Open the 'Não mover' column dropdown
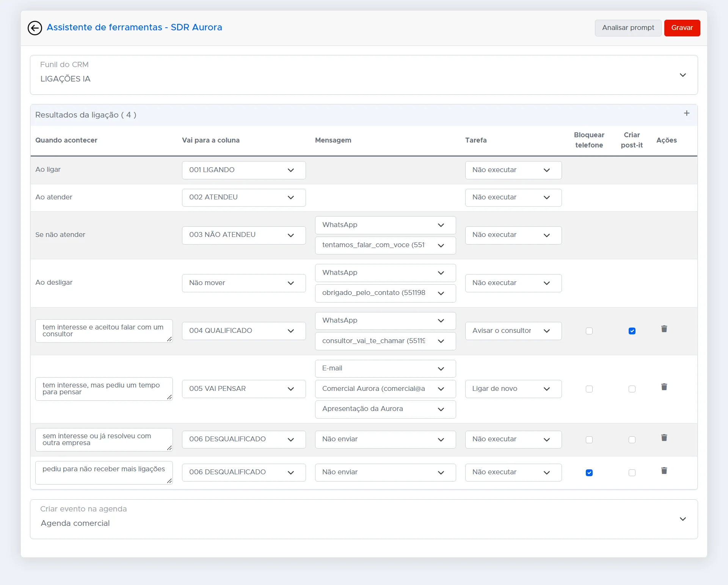 [244, 283]
